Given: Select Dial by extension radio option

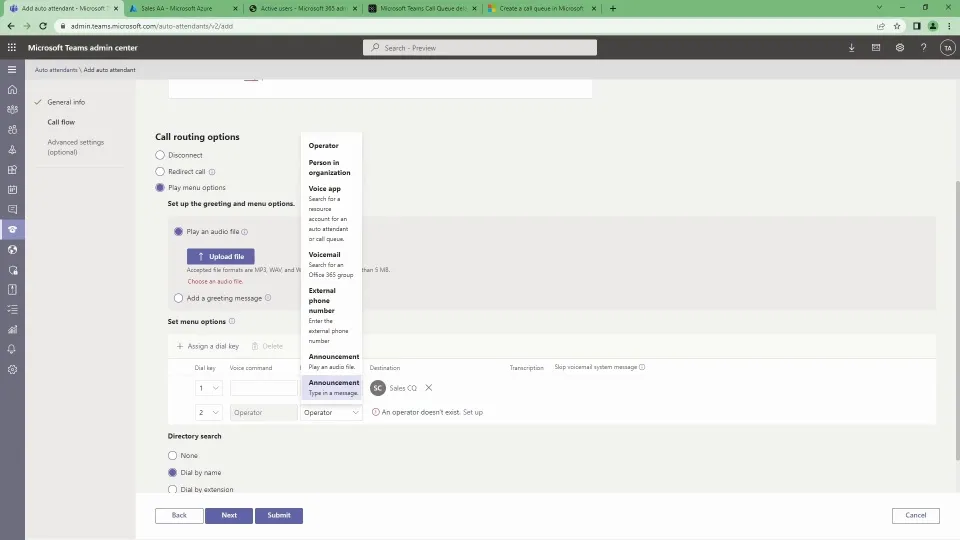Looking at the screenshot, I should pos(172,489).
